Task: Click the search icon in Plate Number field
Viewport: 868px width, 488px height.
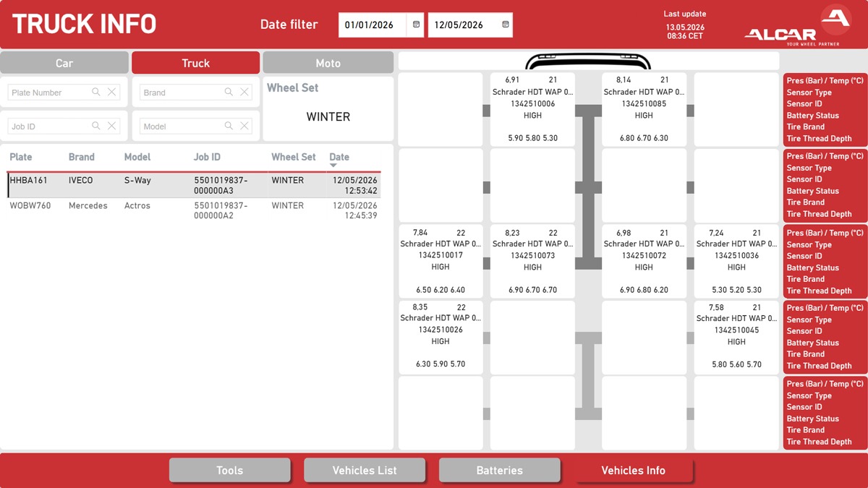Action: [96, 92]
